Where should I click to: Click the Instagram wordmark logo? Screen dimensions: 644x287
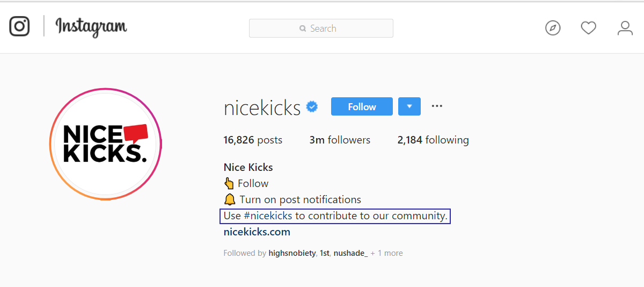[91, 27]
